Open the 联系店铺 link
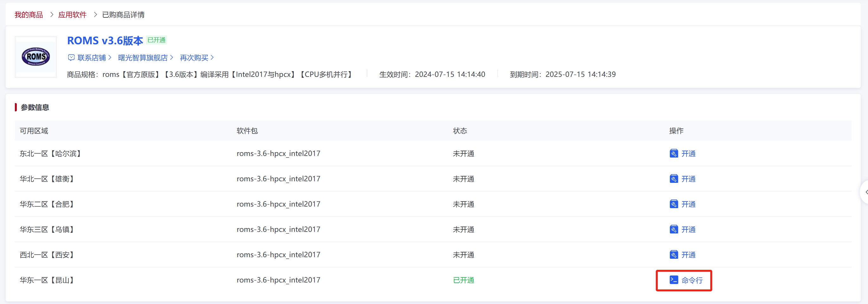Viewport: 868px width, 304px height. click(92, 58)
